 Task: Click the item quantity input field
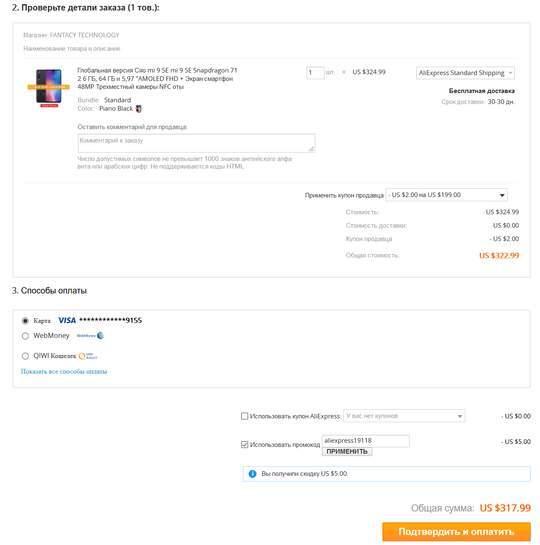[315, 73]
